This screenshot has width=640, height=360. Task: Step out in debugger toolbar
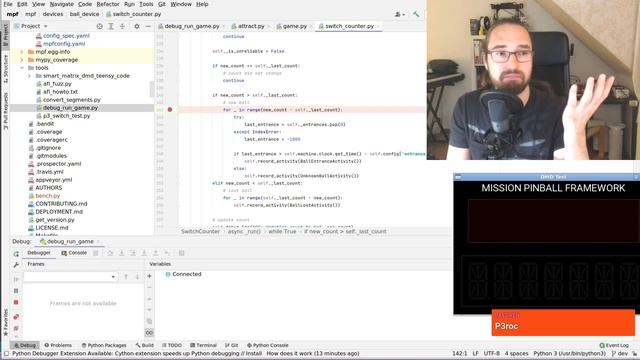pos(156,253)
